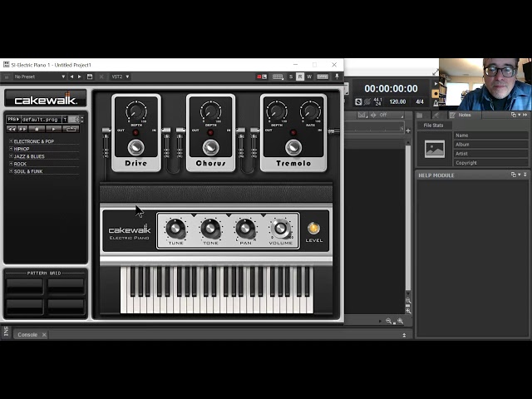
Task: Expand the ROCK folder
Action: pyautogui.click(x=11, y=163)
